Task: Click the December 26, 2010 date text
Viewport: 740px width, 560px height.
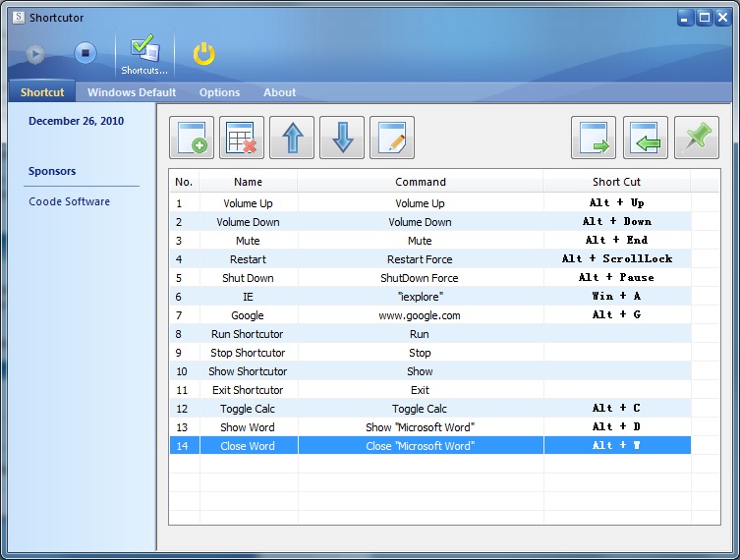Action: (x=77, y=121)
